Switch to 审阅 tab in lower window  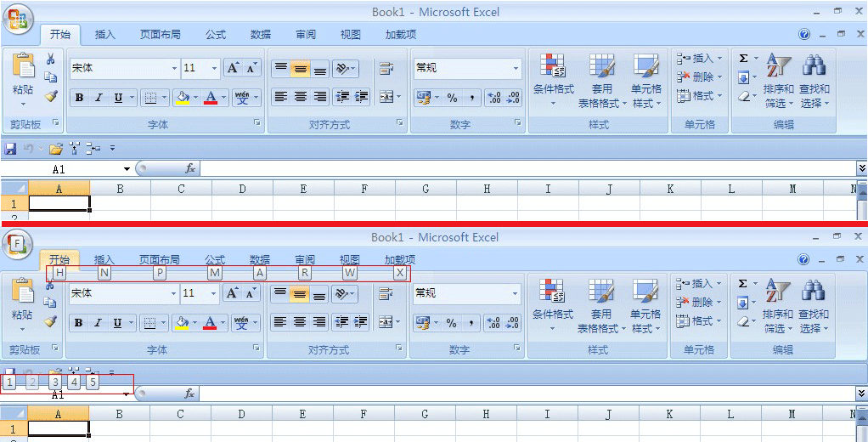point(305,259)
